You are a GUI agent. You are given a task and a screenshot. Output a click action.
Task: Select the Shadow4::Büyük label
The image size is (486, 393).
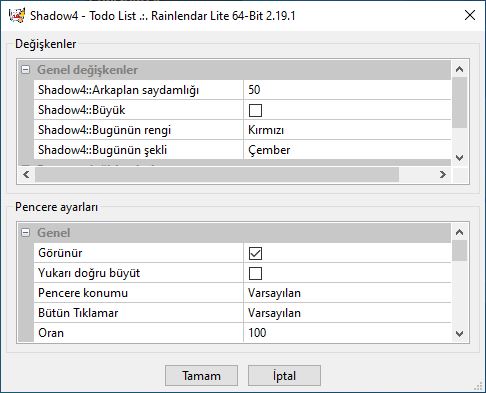(x=82, y=110)
